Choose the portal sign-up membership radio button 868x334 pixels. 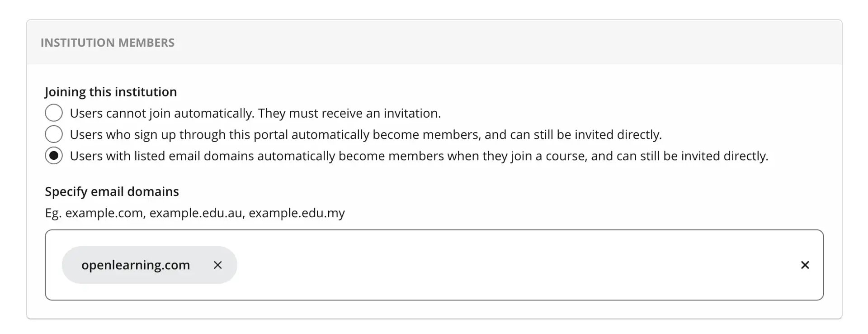[x=54, y=134]
